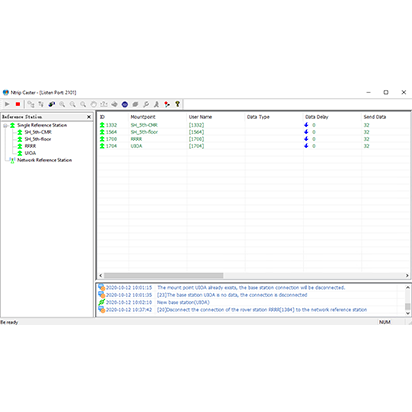This screenshot has height=412, width=412.
Task: Select the New base station(UIDA) log entry
Action: point(183,302)
